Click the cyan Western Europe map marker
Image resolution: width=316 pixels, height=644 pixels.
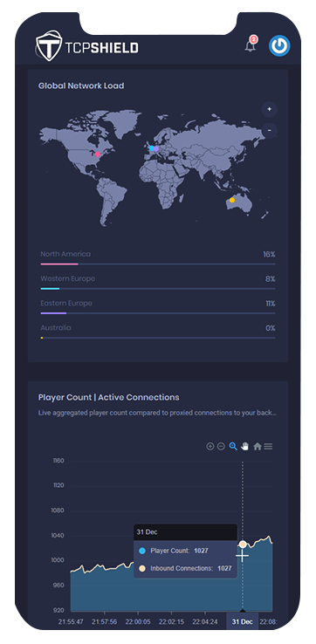click(x=151, y=148)
